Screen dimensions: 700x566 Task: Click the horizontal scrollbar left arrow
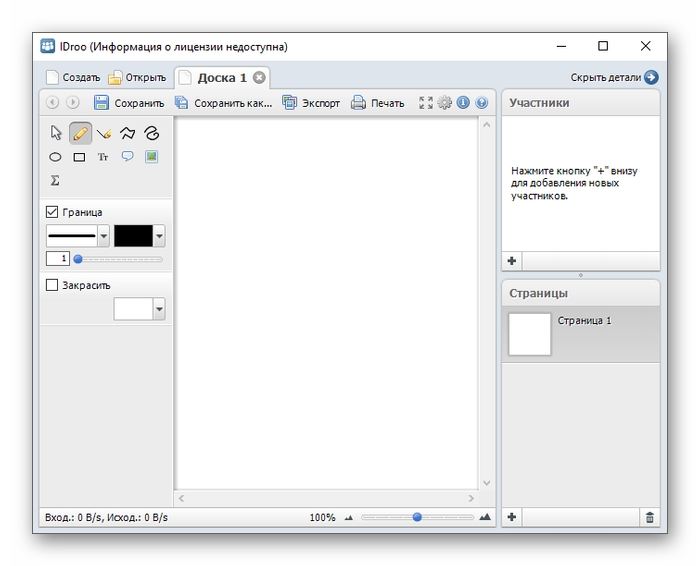(181, 498)
